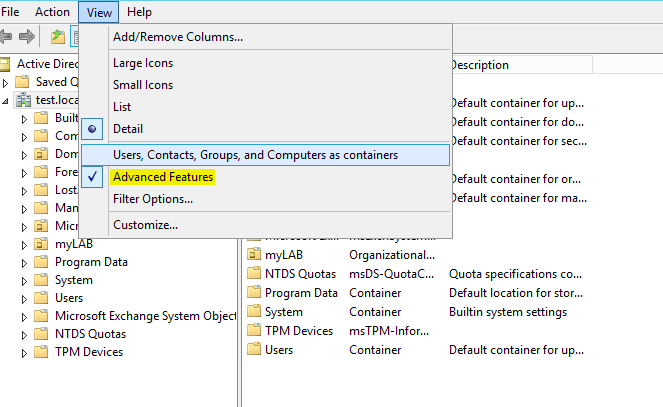Enable Users, Contacts, Groups, and Computers as containers
Viewport: 663px width, 407px height.
tap(255, 155)
